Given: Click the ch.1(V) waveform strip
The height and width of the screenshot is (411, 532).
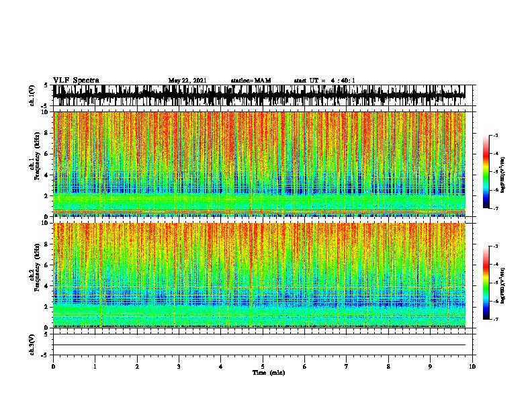Looking at the screenshot, I should [259, 95].
